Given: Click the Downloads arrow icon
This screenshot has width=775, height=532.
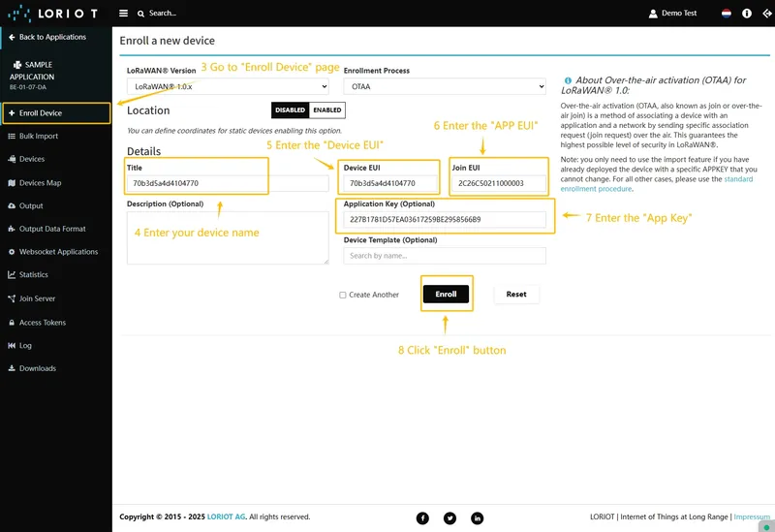Looking at the screenshot, I should (x=12, y=368).
